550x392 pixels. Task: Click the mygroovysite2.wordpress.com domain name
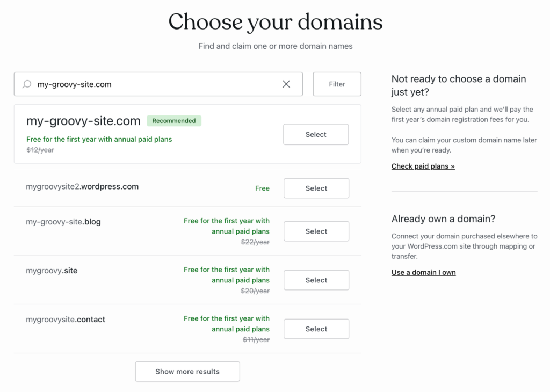coord(82,187)
